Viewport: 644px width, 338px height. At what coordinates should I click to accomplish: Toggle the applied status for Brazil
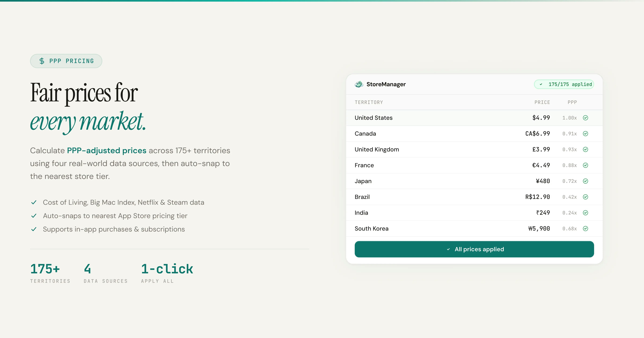point(586,197)
